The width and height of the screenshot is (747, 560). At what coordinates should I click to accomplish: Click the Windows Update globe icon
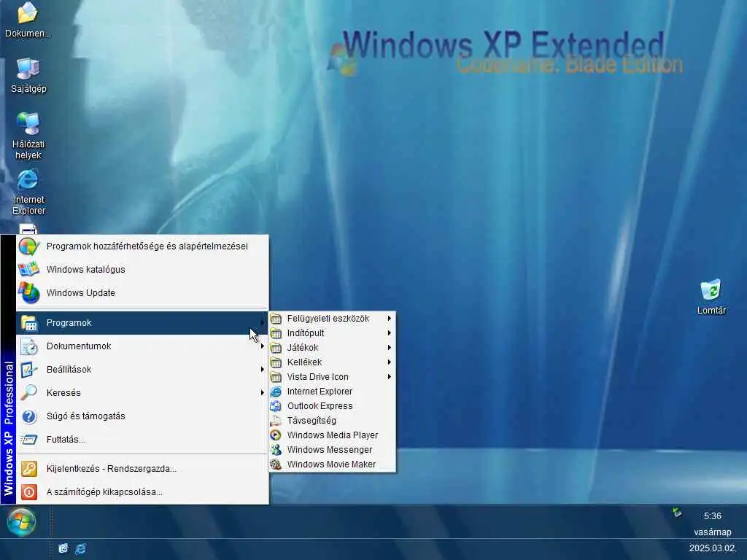coord(29,293)
